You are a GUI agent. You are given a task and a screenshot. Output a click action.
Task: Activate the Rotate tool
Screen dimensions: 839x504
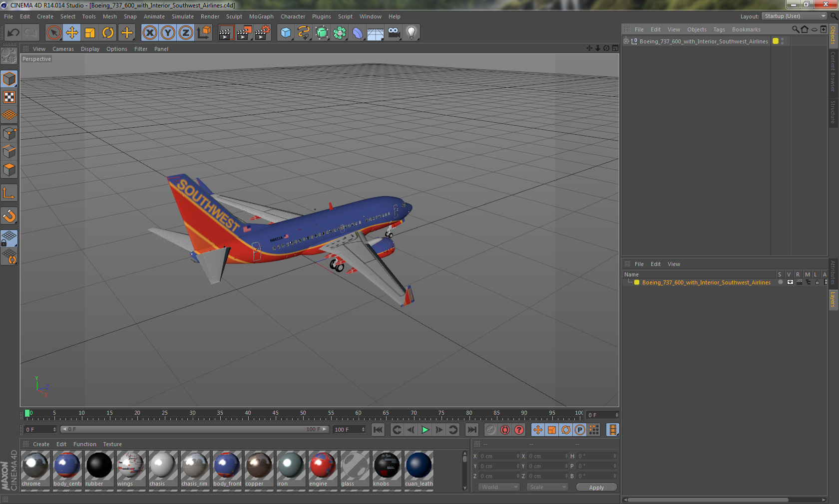(x=108, y=33)
